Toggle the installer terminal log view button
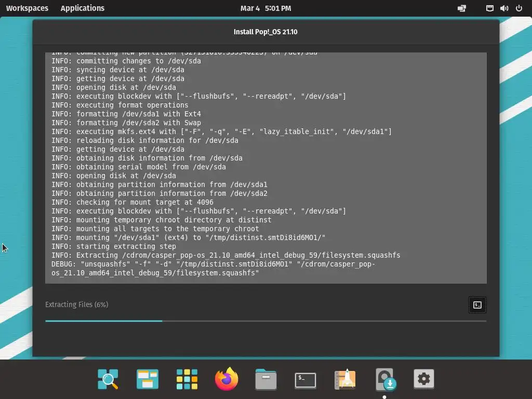Viewport: 532px width, 399px height. click(477, 304)
